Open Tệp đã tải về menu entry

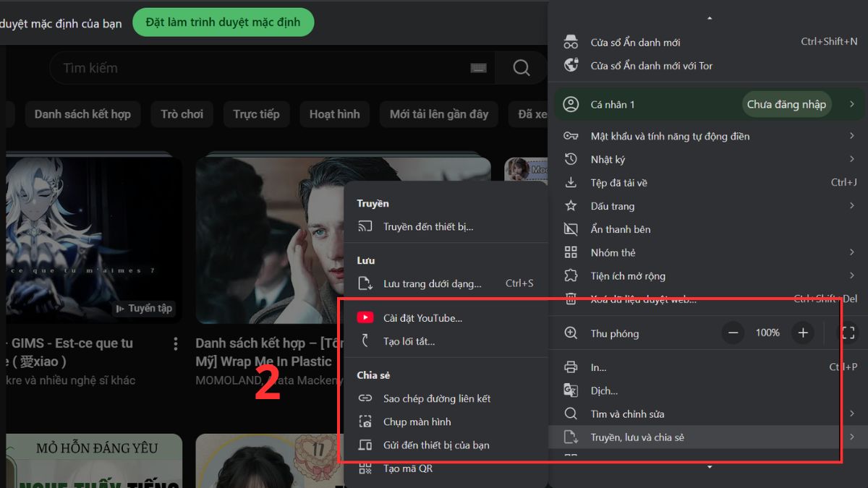708,182
